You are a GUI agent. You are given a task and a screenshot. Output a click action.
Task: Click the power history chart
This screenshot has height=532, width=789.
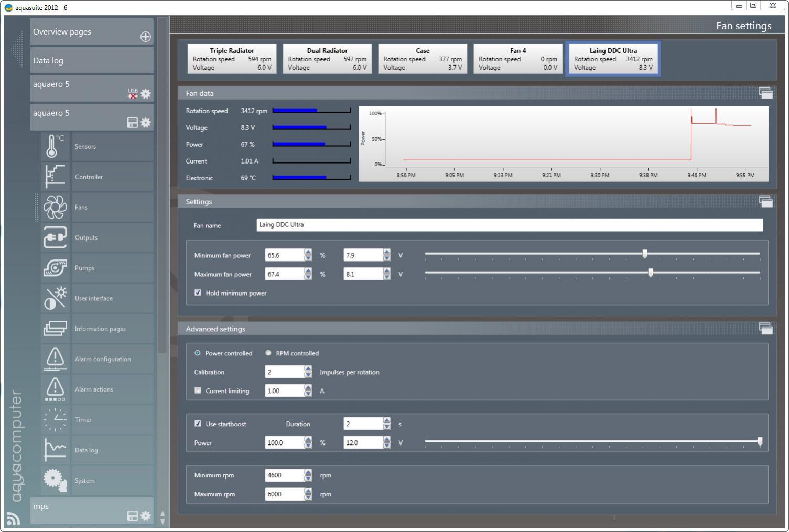click(564, 144)
